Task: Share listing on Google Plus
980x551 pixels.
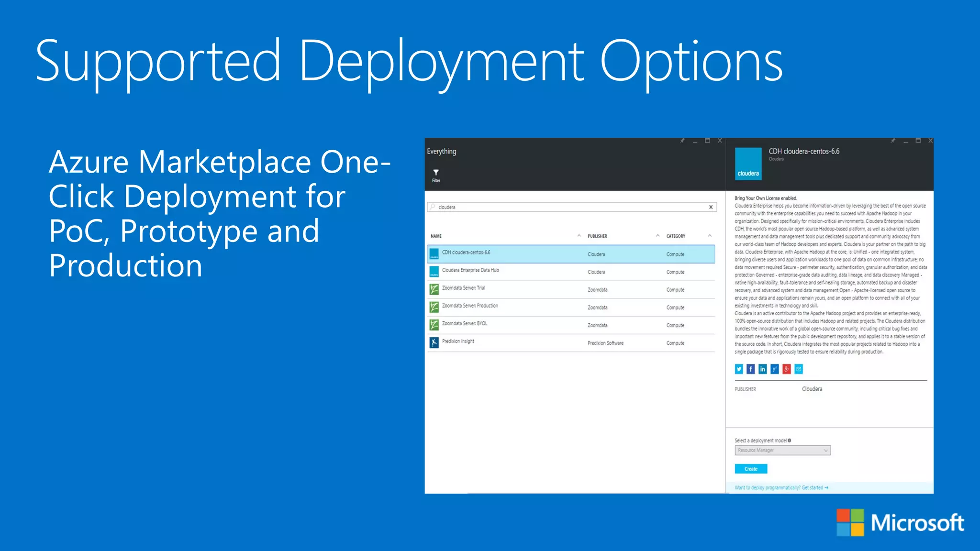Action: 787,369
